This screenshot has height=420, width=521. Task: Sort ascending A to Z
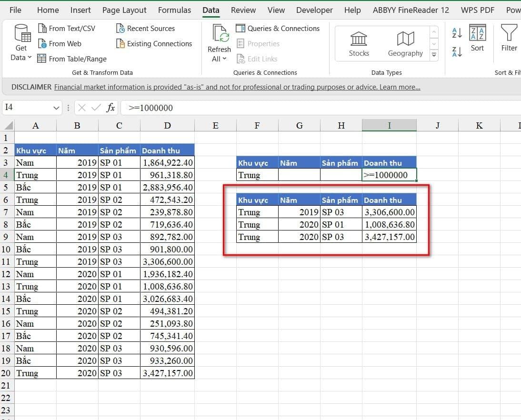coord(457,32)
